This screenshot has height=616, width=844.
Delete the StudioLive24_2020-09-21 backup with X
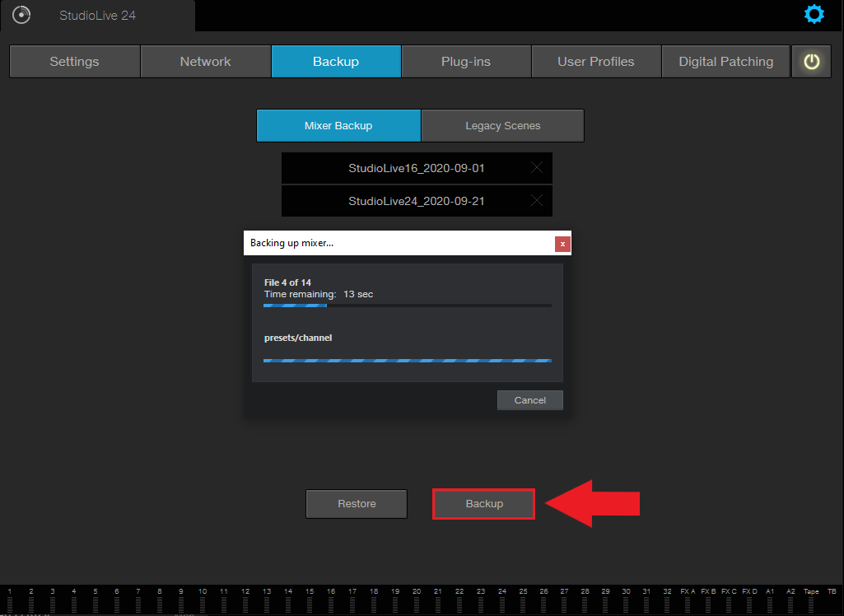(x=536, y=201)
